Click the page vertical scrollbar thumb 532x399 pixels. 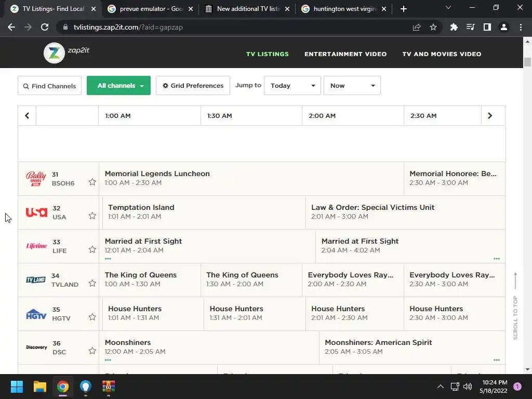(527, 62)
